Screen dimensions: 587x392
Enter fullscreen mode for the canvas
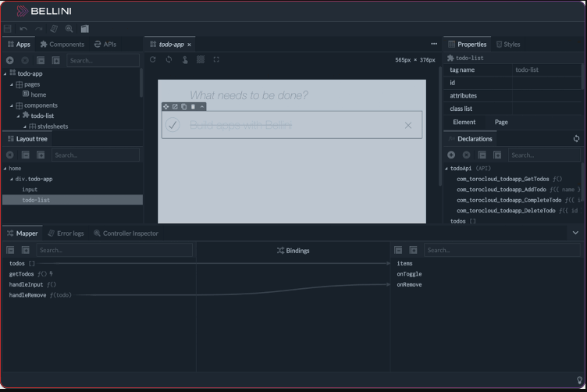tap(216, 59)
